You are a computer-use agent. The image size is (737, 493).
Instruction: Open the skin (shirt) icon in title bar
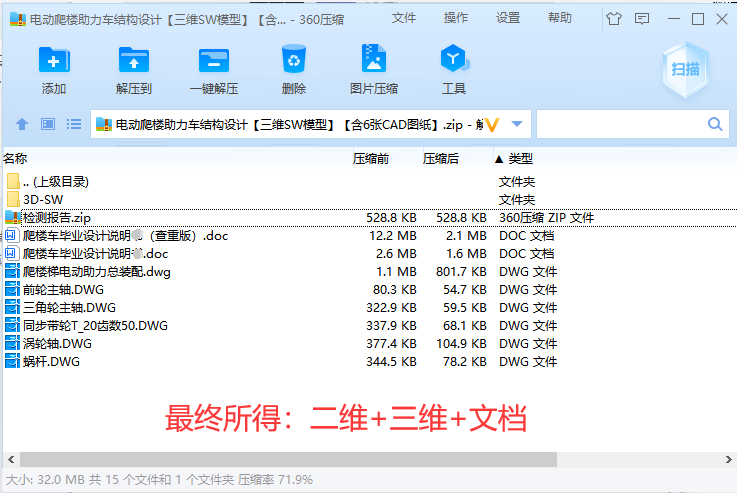click(x=613, y=19)
